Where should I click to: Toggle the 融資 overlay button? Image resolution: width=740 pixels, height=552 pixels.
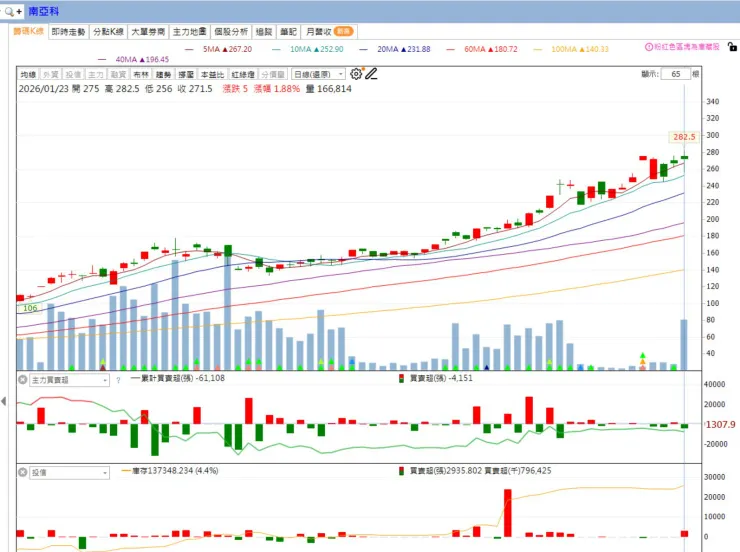point(118,74)
